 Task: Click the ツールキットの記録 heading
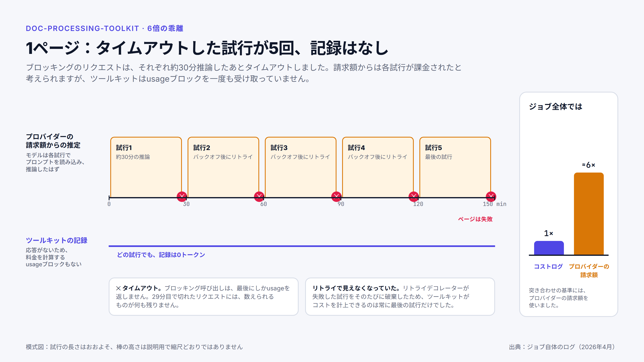pyautogui.click(x=57, y=240)
